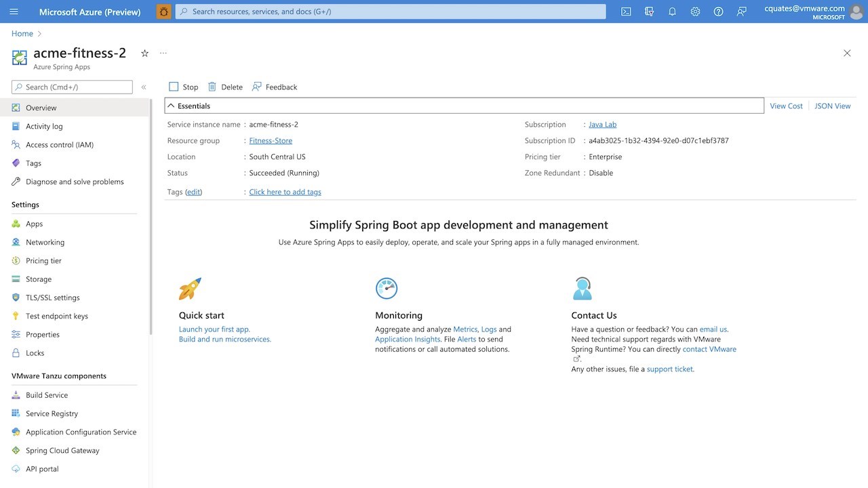The image size is (868, 488).
Task: Click the Delete trash can button
Action: [225, 87]
